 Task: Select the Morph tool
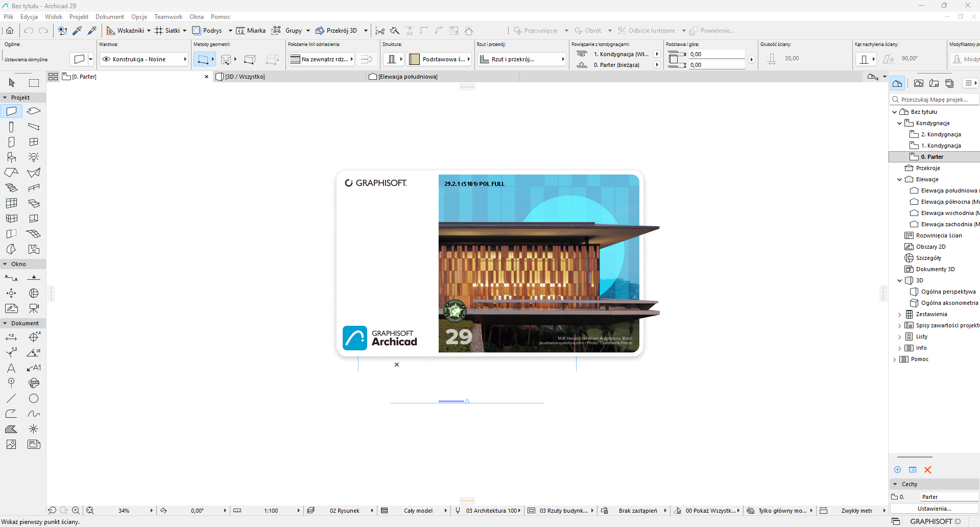(x=11, y=249)
